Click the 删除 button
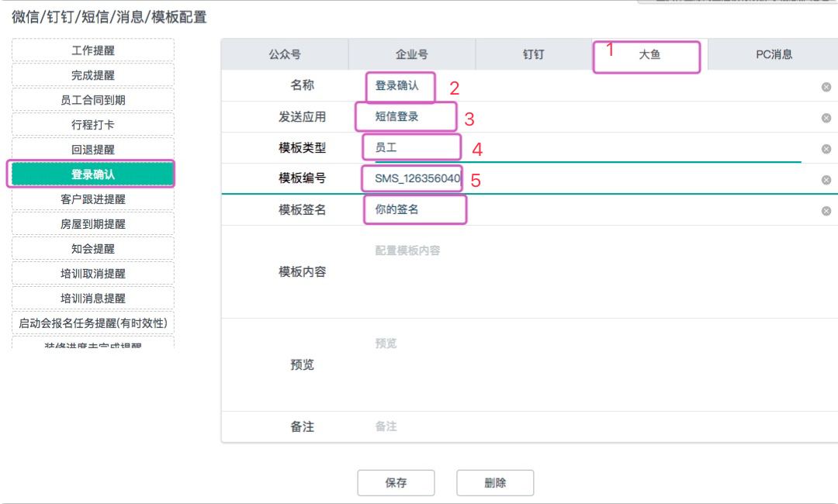838x504 pixels. 495,482
